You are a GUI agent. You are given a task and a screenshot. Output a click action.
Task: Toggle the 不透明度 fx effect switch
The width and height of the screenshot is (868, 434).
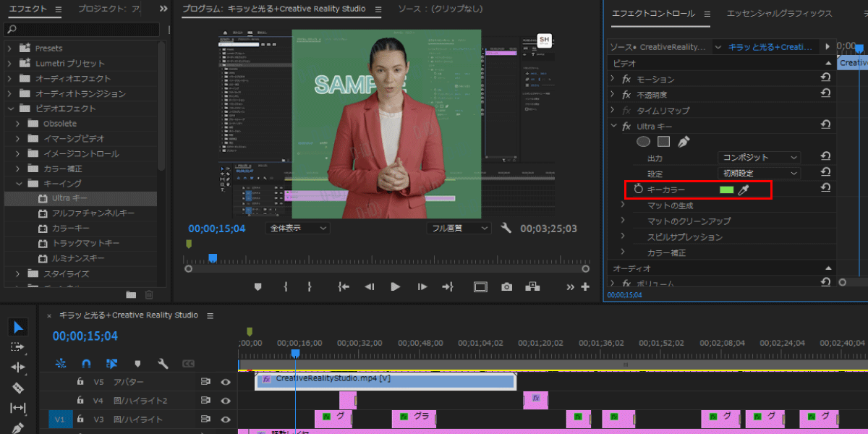(x=626, y=95)
